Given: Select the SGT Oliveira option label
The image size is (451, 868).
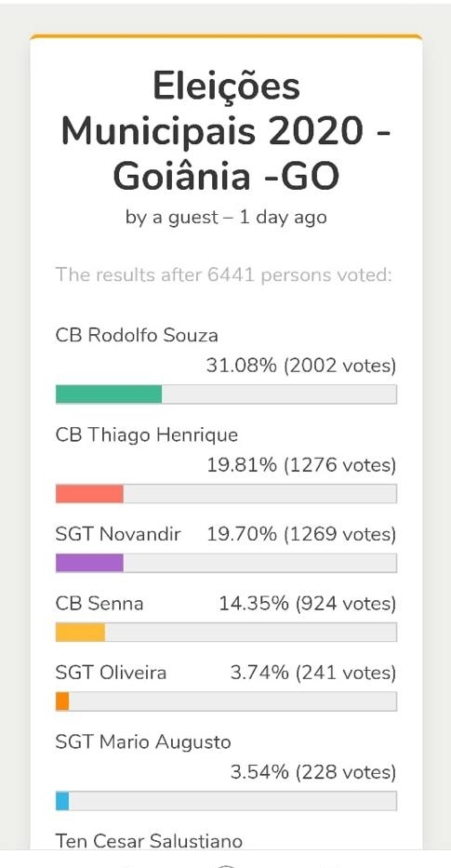Looking at the screenshot, I should tap(111, 673).
